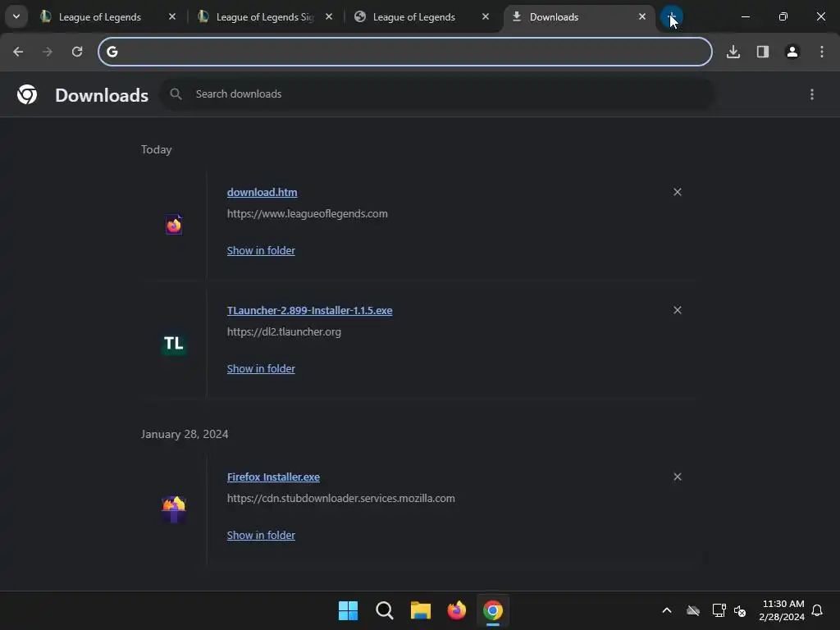Open the Downloads page more actions menu
This screenshot has height=630, width=840.
[x=812, y=94]
